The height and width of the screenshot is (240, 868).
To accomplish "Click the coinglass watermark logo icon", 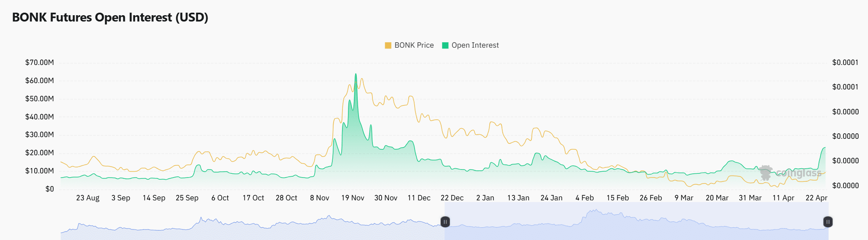I will tap(766, 173).
